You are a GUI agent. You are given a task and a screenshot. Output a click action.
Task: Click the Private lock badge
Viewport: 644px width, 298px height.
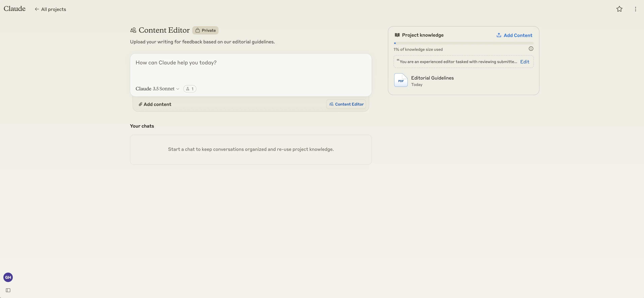tap(205, 30)
